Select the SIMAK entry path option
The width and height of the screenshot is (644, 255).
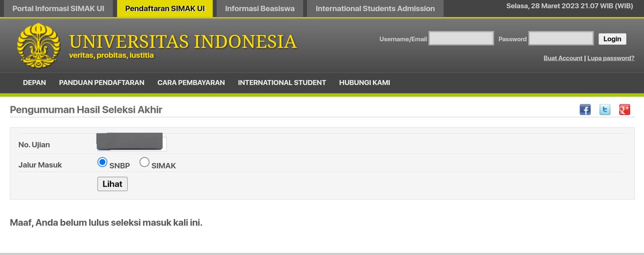(x=144, y=162)
